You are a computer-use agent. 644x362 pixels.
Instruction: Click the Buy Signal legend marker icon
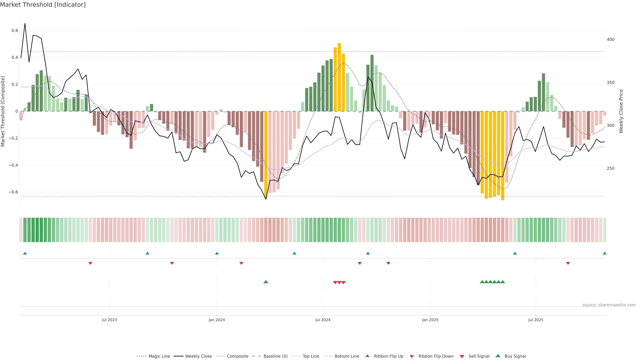(498, 356)
